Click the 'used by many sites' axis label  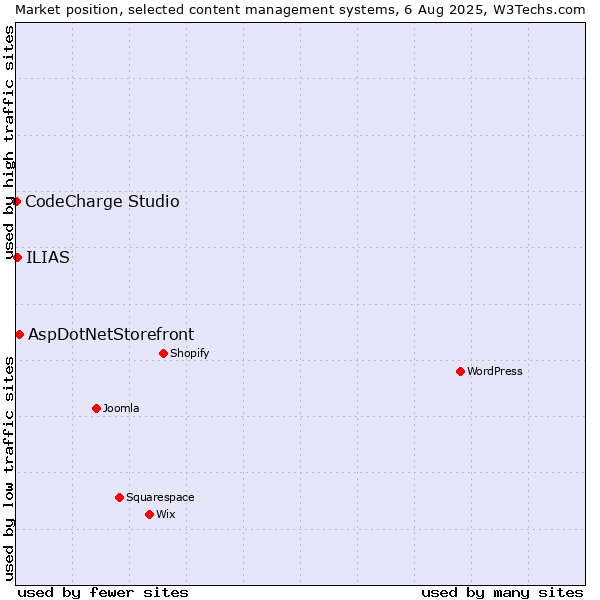pos(502,593)
